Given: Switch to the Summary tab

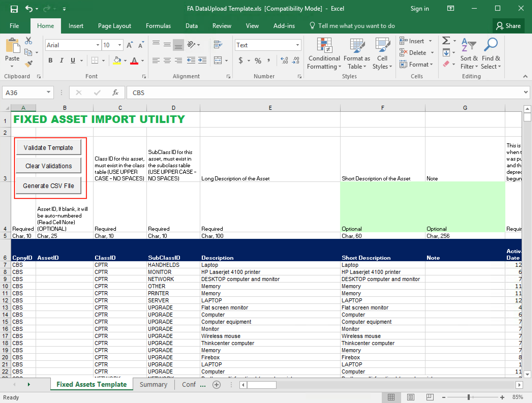Looking at the screenshot, I should [x=154, y=384].
